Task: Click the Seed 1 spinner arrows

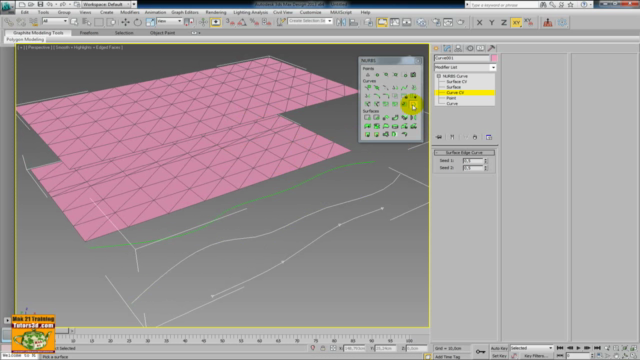Action: tap(486, 161)
